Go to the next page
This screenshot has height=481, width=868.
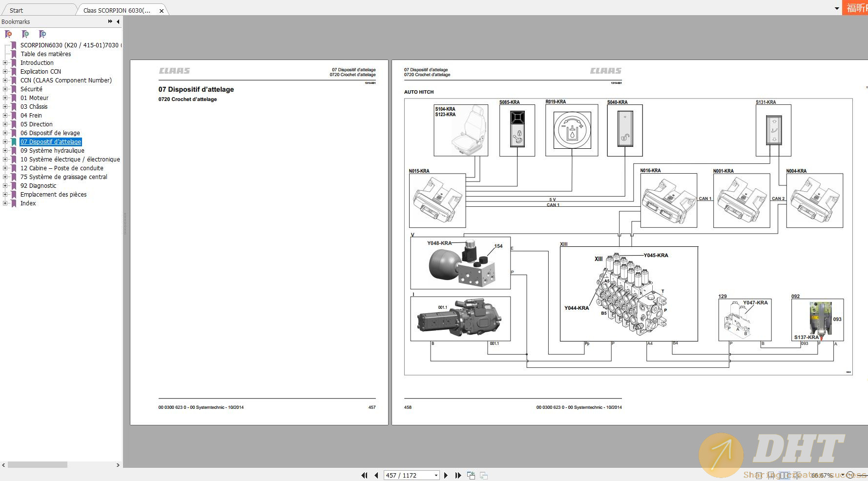tap(446, 475)
